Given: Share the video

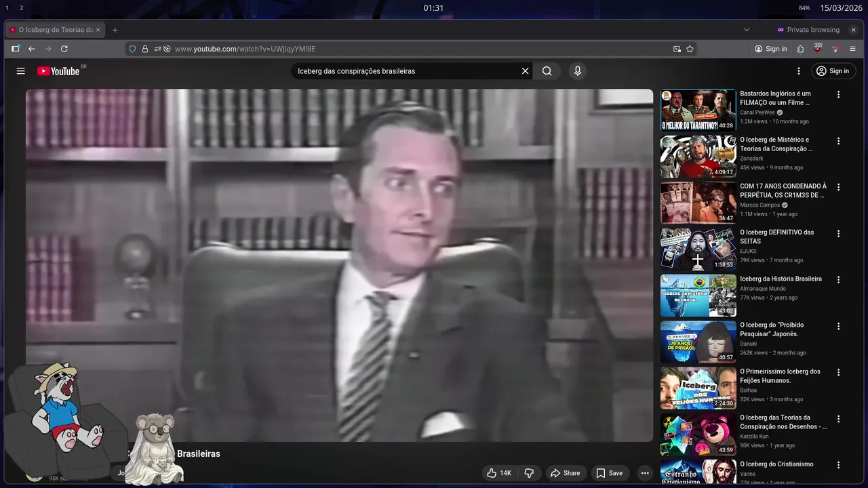Looking at the screenshot, I should [565, 473].
